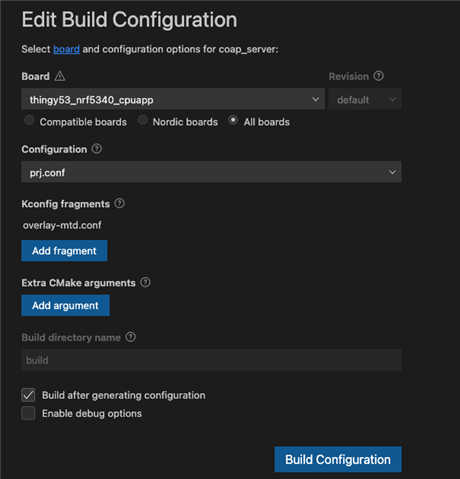Viewport: 460px width, 479px height.
Task: Uncheck Build after generating configuration
Action: coord(28,395)
